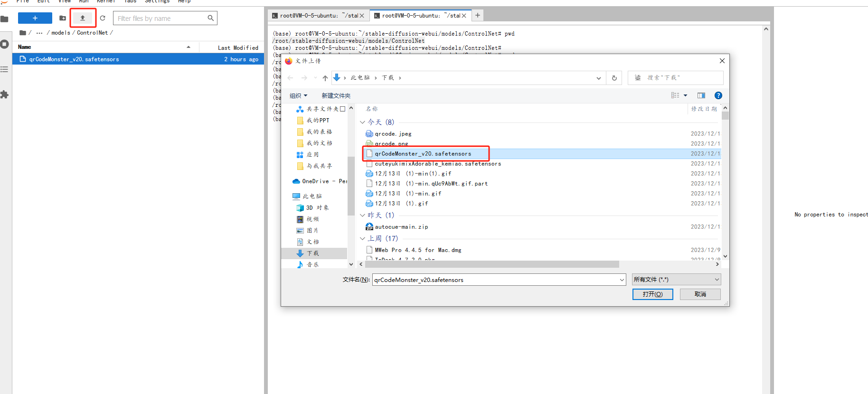The width and height of the screenshot is (868, 394).
Task: Toggle the preview pane icon
Action: 701,95
